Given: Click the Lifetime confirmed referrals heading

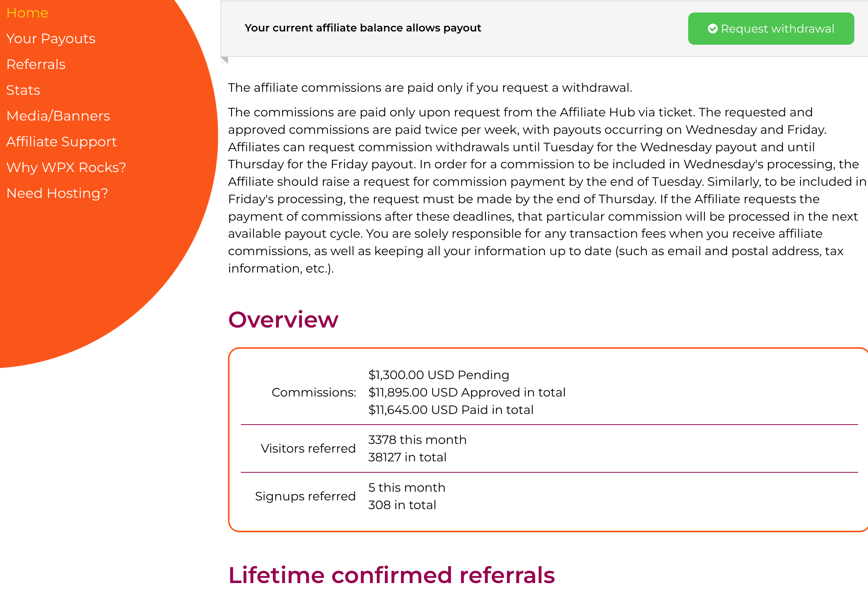Looking at the screenshot, I should tap(391, 575).
